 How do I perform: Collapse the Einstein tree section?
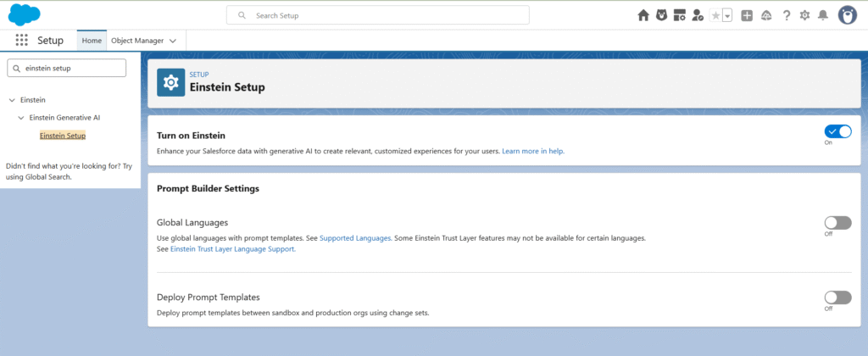pyautogui.click(x=11, y=100)
